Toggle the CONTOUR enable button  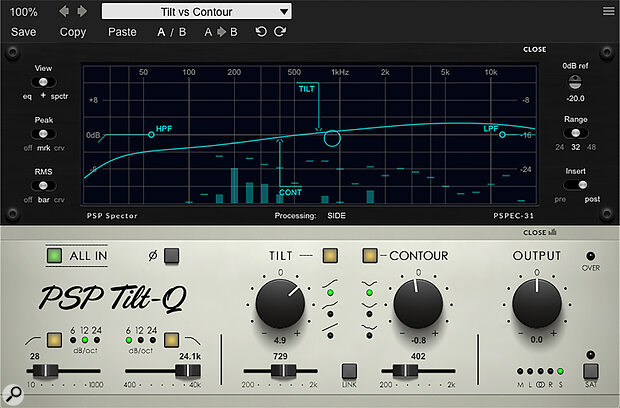point(370,256)
